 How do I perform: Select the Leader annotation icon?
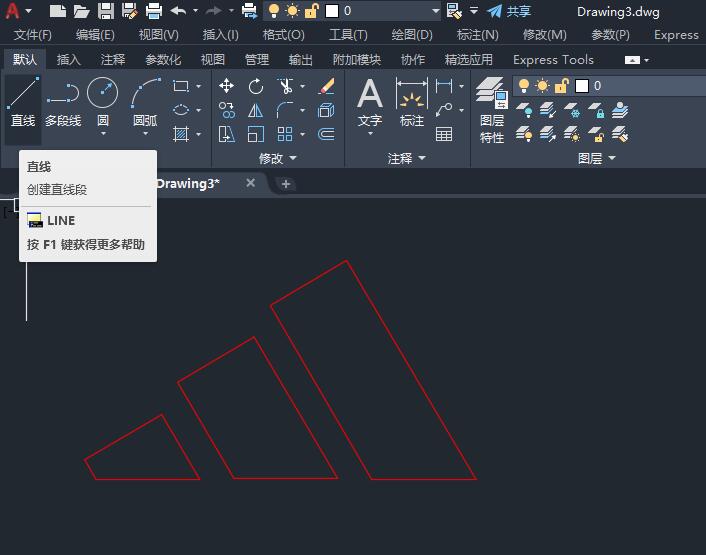(444, 110)
